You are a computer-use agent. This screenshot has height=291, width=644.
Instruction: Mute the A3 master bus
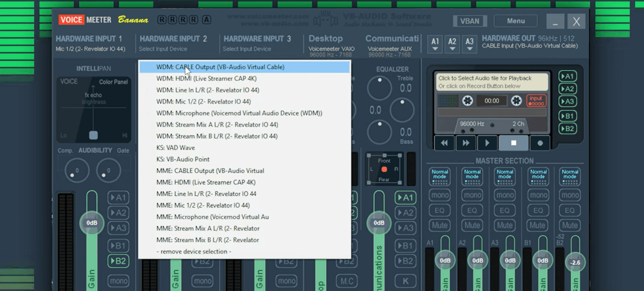(505, 225)
